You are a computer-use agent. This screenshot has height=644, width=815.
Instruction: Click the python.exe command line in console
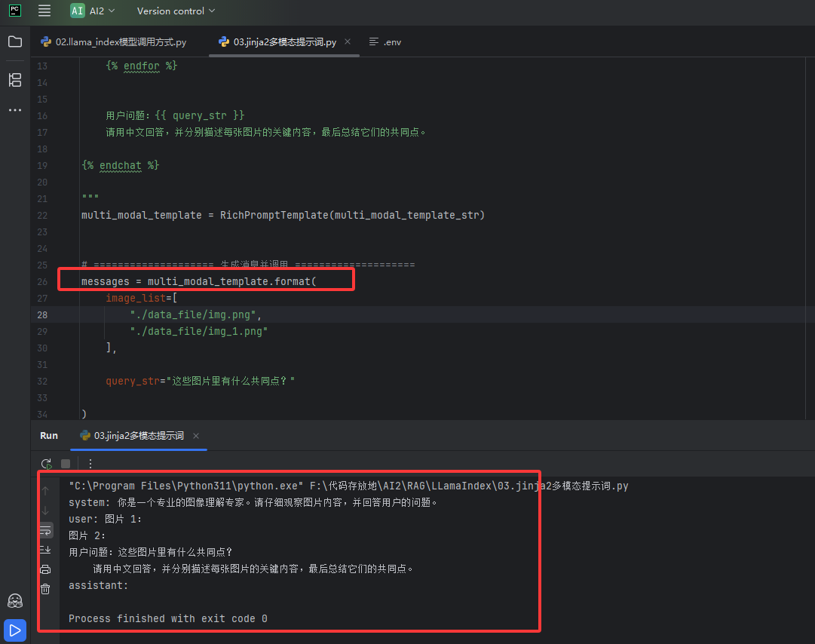pos(348,486)
